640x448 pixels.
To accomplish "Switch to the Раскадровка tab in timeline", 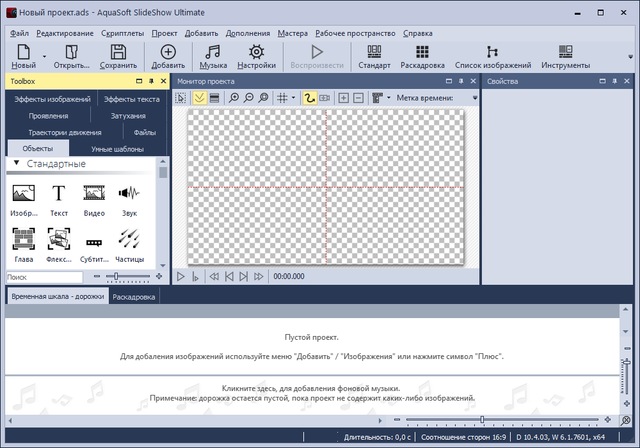I will click(133, 297).
